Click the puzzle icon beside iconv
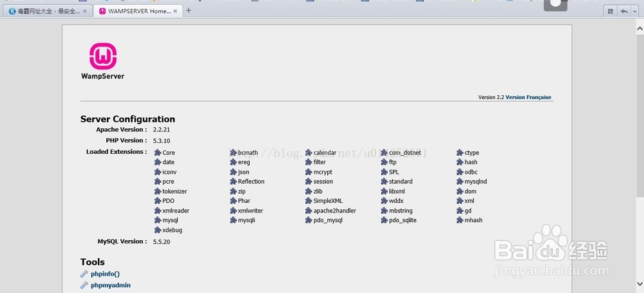 pyautogui.click(x=158, y=172)
